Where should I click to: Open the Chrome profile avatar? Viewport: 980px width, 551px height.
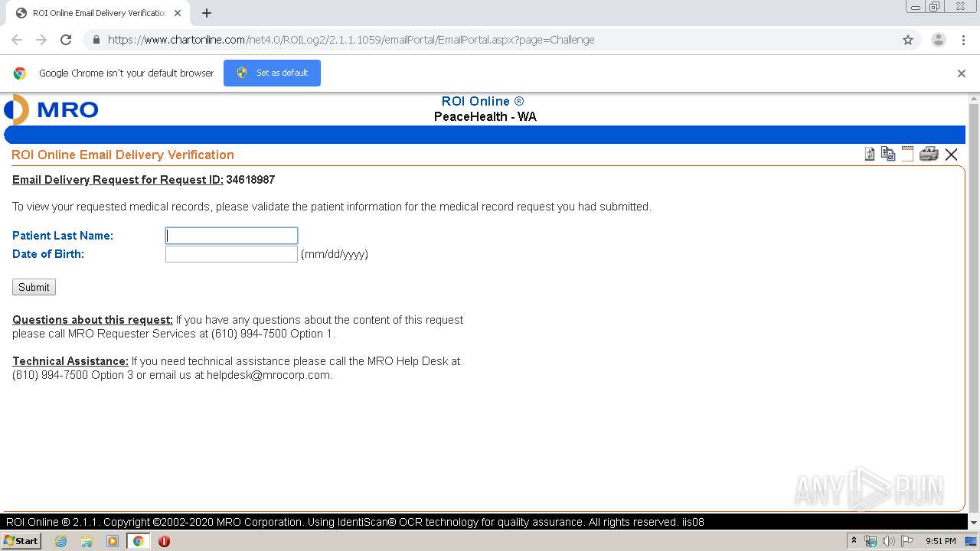[x=938, y=40]
